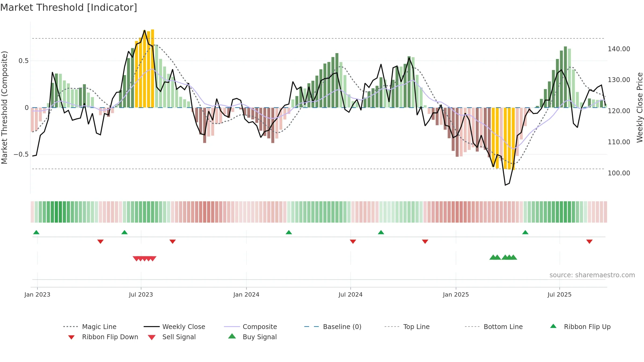Image resolution: width=644 pixels, height=362 pixels.
Task: Toggle Baseline (0) in the legend
Action: [x=333, y=327]
